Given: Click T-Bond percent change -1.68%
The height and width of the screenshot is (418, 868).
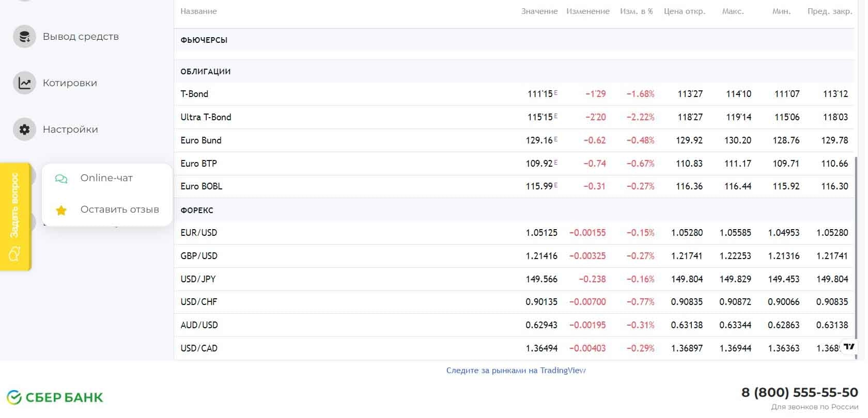Looking at the screenshot, I should pos(641,94).
